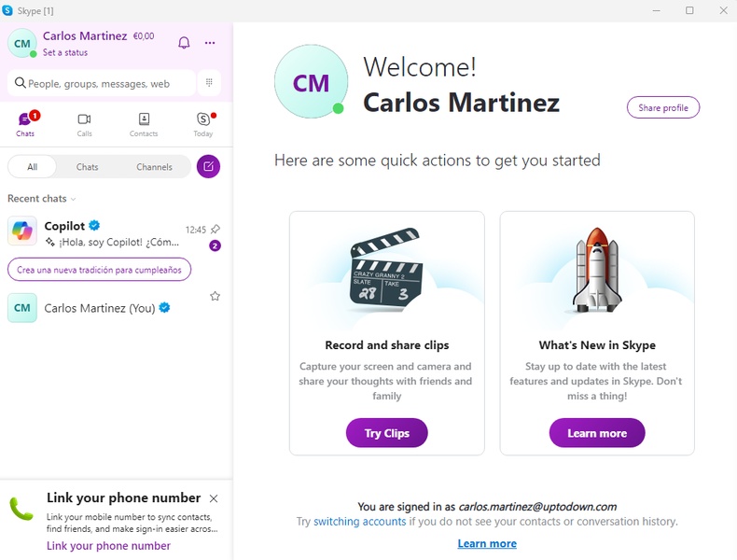737x560 pixels.
Task: Toggle the favorite star on Carlos Martinez chat
Action: pos(216,297)
